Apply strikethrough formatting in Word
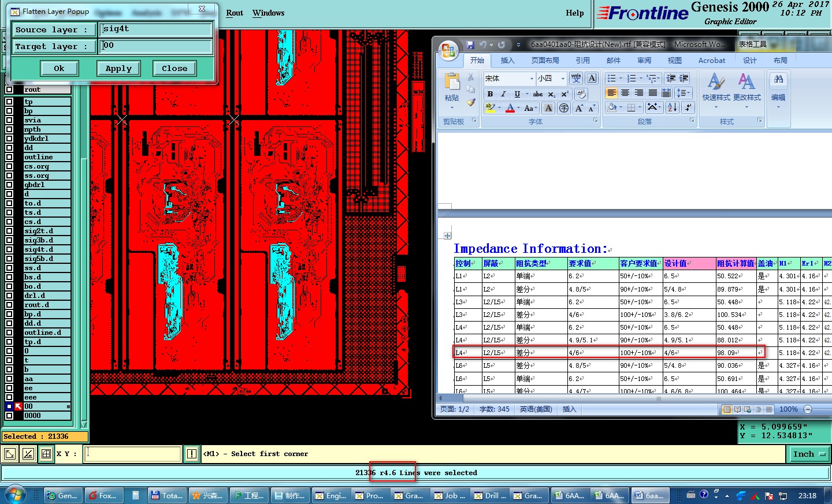This screenshot has width=832, height=504. 538,94
